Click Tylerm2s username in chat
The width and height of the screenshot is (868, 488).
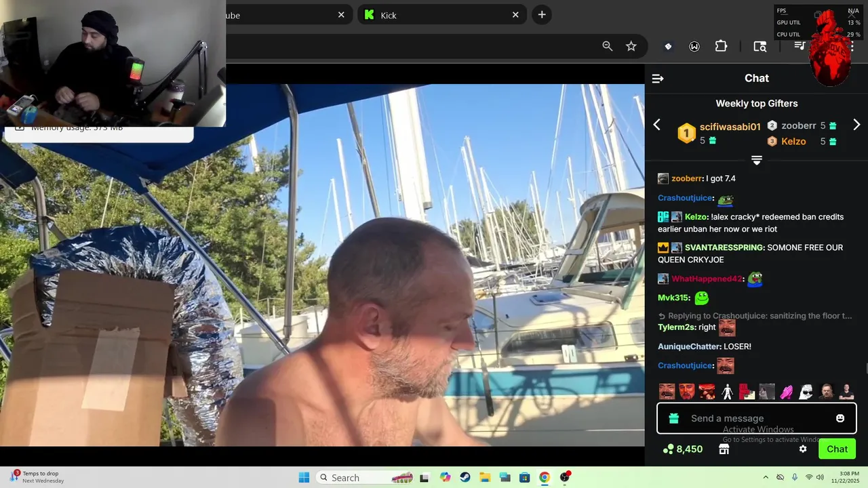[677, 327]
